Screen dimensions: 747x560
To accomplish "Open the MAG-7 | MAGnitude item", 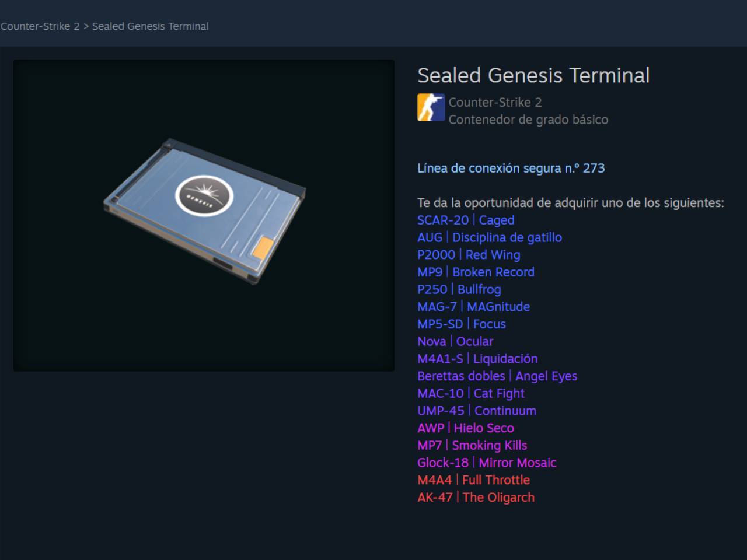I will coord(474,307).
